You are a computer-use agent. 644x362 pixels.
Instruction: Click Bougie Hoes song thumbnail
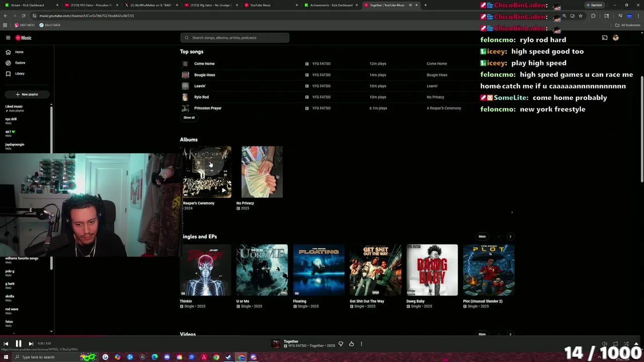click(x=185, y=75)
